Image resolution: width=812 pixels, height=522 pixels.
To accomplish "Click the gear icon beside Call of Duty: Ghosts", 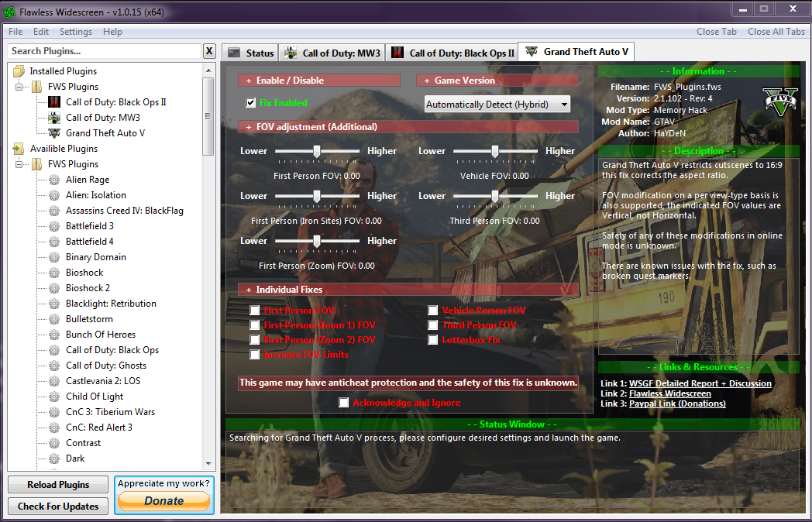I will [54, 366].
